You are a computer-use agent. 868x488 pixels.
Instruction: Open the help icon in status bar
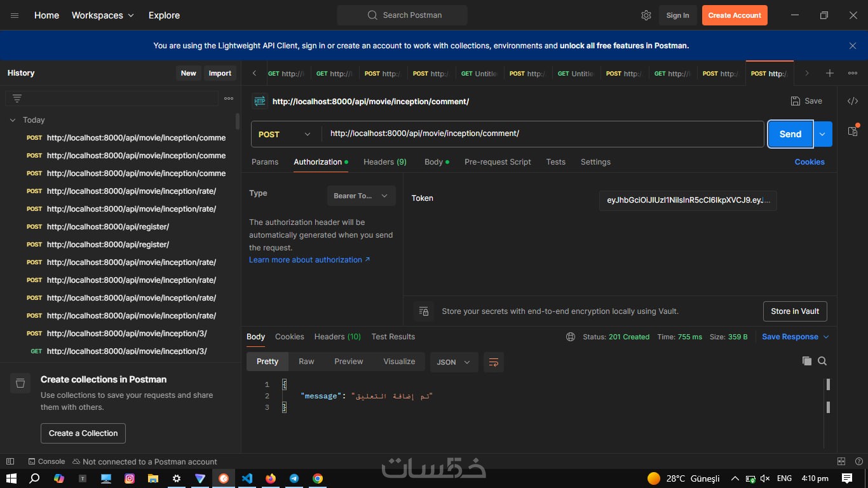click(x=858, y=461)
